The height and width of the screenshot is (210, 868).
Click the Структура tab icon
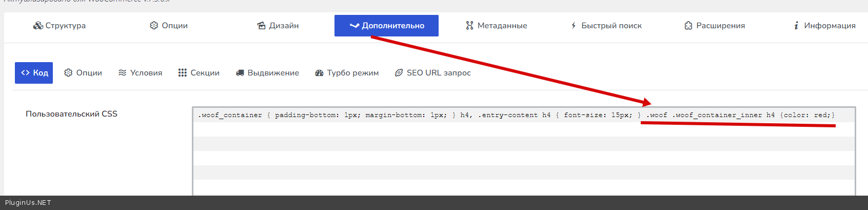[38, 26]
